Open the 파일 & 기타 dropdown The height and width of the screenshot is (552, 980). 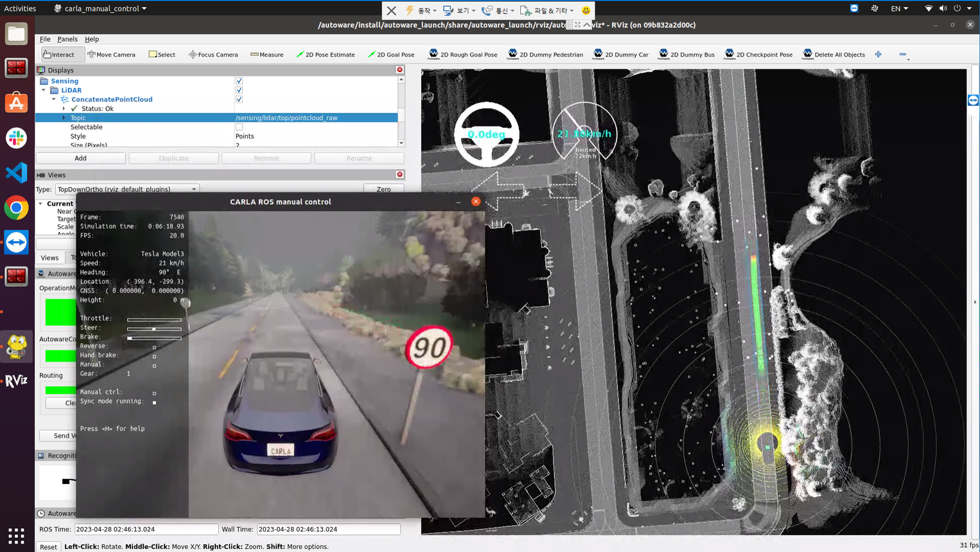(547, 10)
